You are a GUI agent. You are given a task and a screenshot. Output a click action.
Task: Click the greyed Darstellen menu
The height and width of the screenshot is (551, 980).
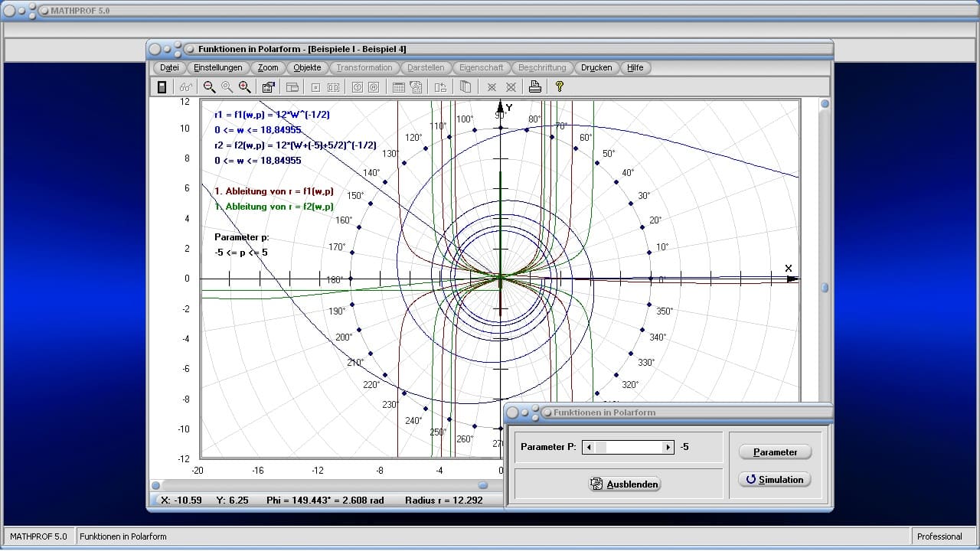(x=426, y=67)
